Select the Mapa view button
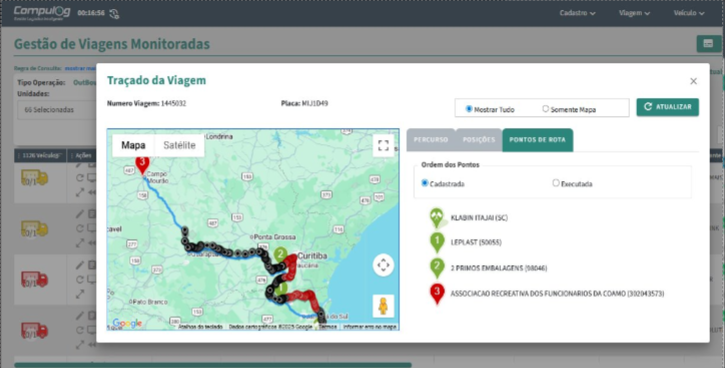Image resolution: width=725 pixels, height=368 pixels. [133, 145]
